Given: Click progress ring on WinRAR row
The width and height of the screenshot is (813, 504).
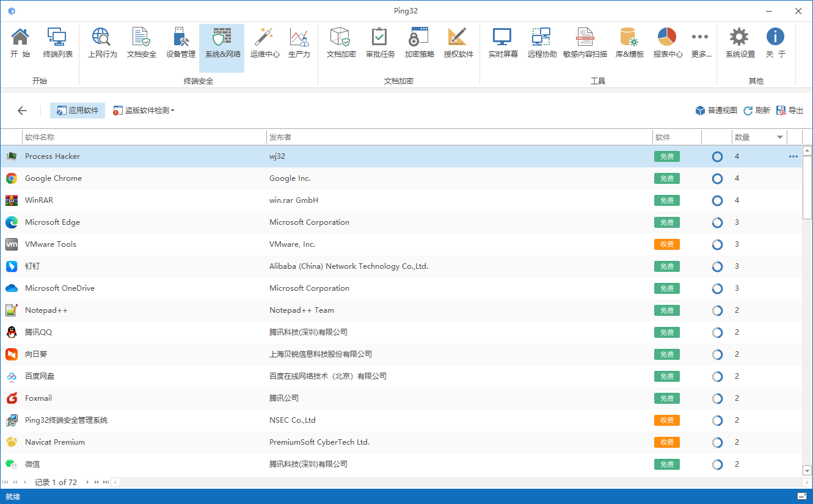Looking at the screenshot, I should (x=718, y=200).
